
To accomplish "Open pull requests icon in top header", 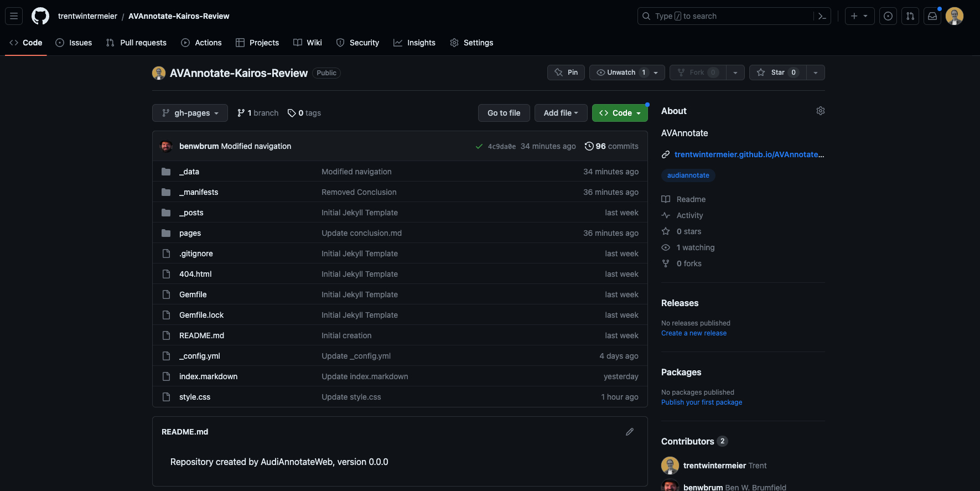I will coord(910,16).
